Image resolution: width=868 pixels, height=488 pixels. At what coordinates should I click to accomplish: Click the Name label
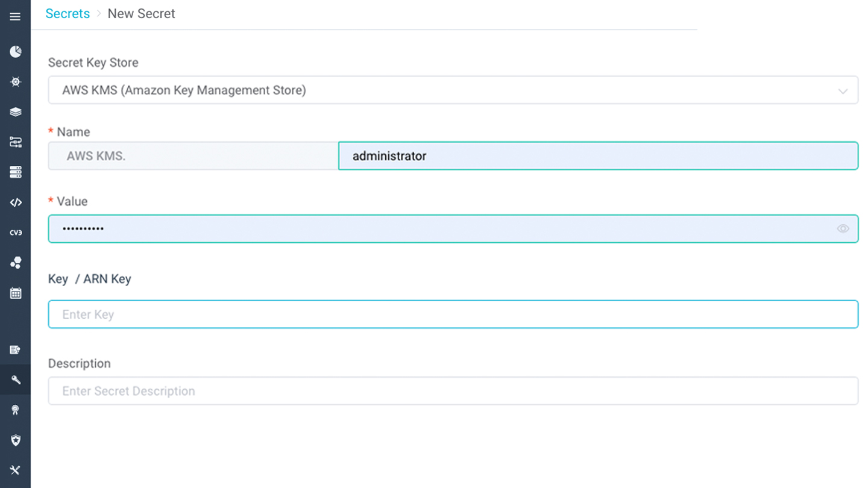click(x=74, y=133)
